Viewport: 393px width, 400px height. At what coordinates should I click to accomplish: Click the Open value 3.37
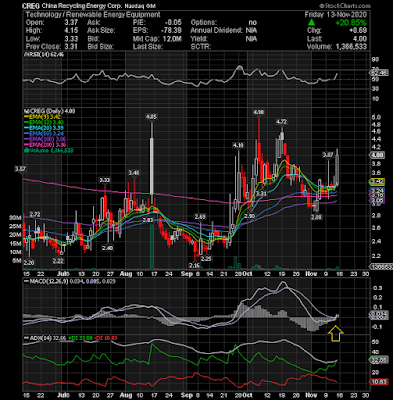(x=71, y=22)
